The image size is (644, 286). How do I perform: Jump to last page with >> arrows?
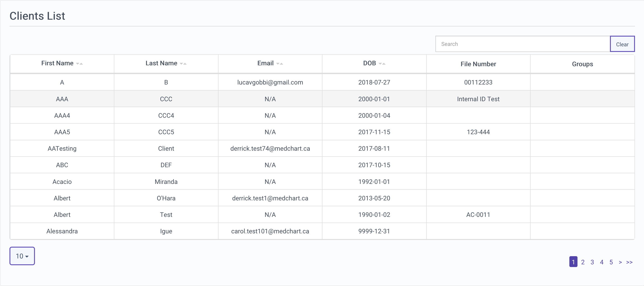[629, 262]
